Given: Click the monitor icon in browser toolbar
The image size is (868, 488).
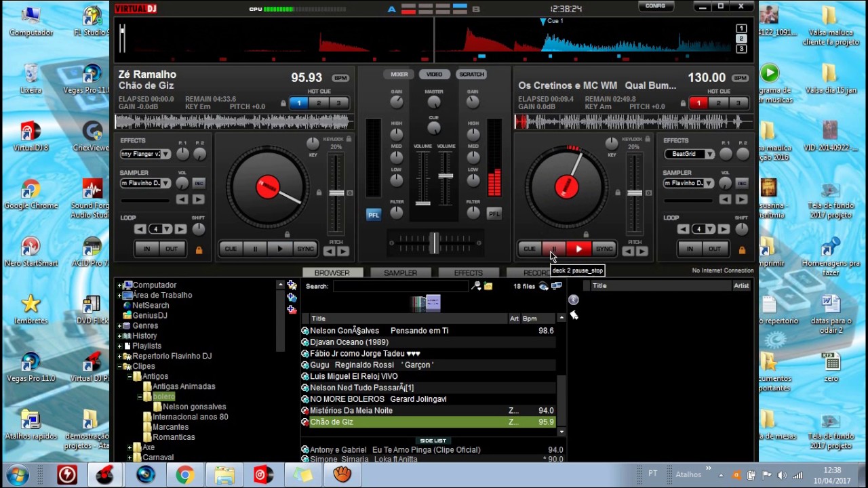Looking at the screenshot, I should click(x=556, y=286).
